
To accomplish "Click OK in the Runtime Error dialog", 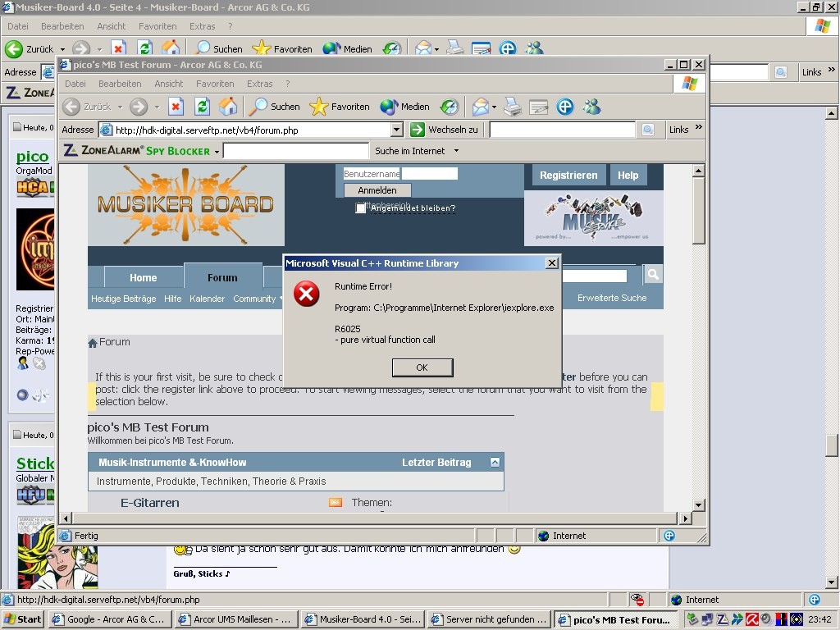I will (x=422, y=367).
